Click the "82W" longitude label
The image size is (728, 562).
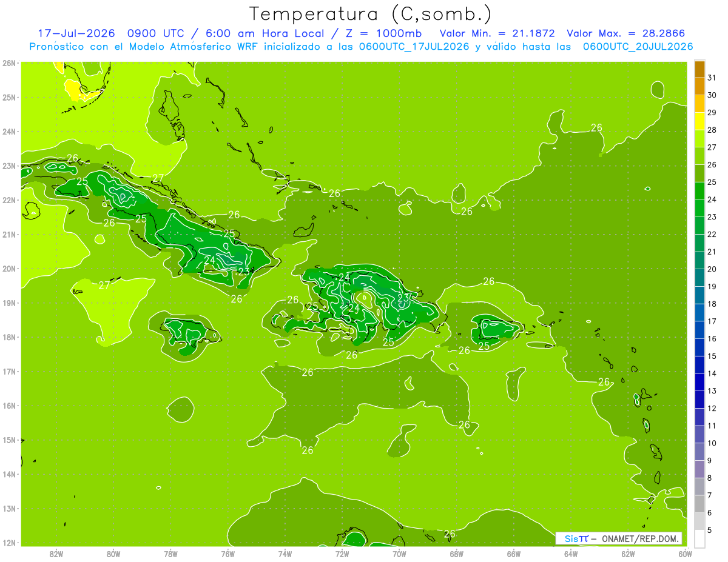click(x=56, y=554)
